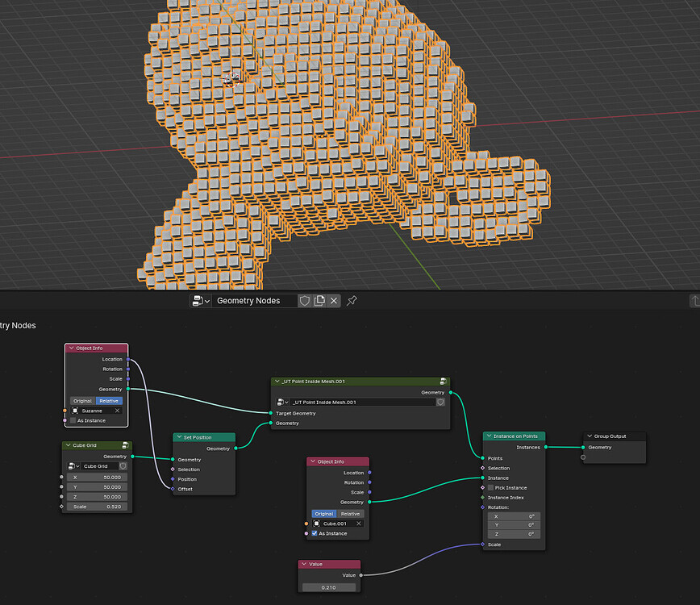Viewport: 700px width, 605px height.
Task: Click the Geometry Nodes name field
Action: tap(254, 301)
